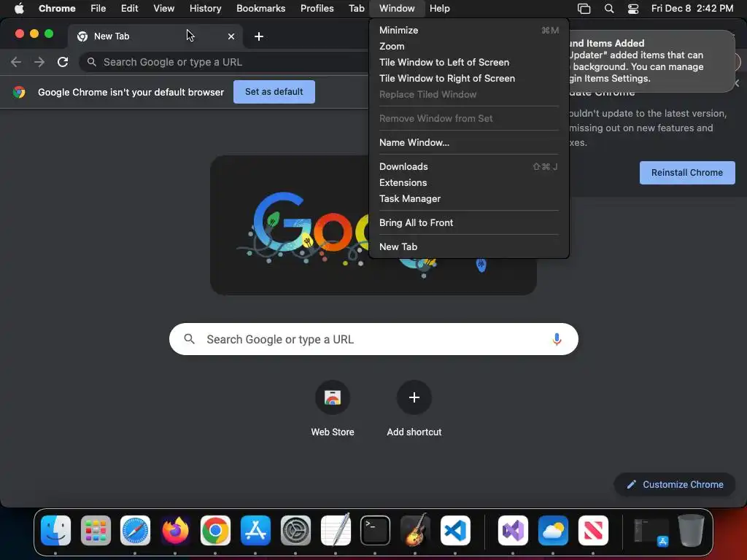Image resolution: width=747 pixels, height=560 pixels.
Task: Open the Chrome application menu
Action: [x=57, y=9]
